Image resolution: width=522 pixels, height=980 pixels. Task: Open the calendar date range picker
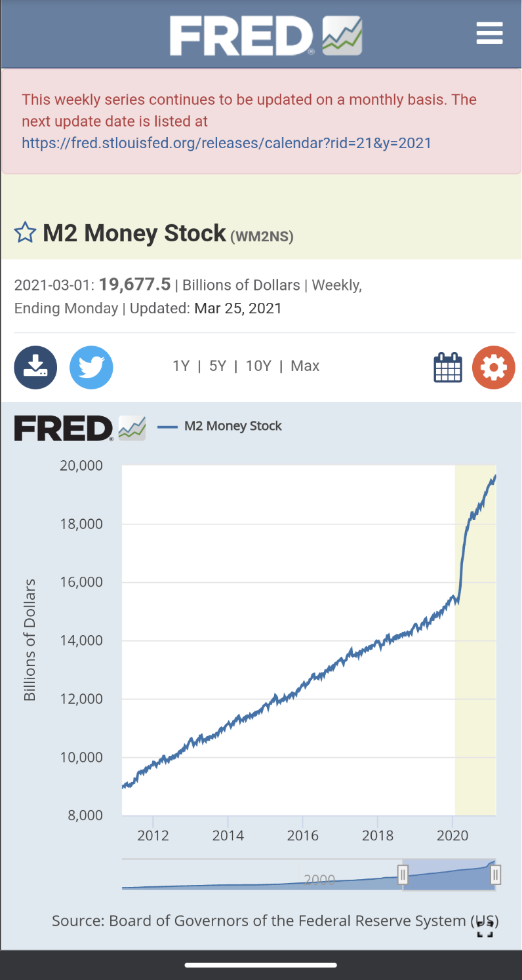[x=448, y=367]
